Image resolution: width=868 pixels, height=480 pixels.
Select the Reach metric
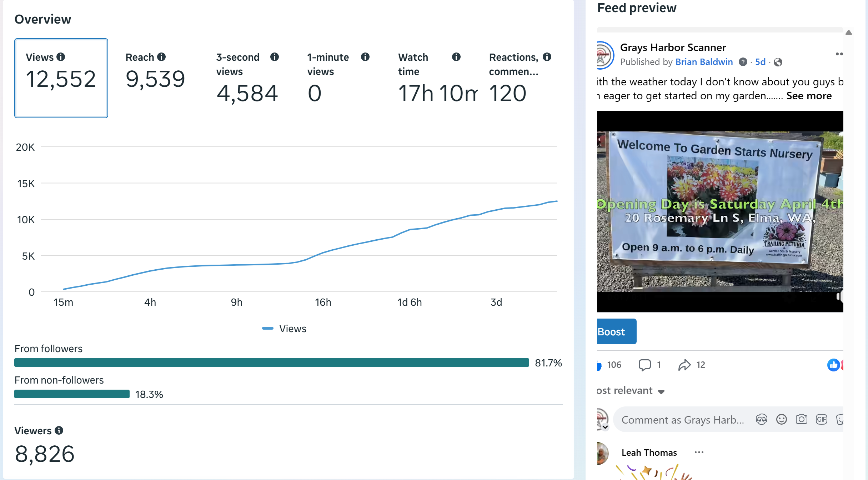tap(155, 78)
